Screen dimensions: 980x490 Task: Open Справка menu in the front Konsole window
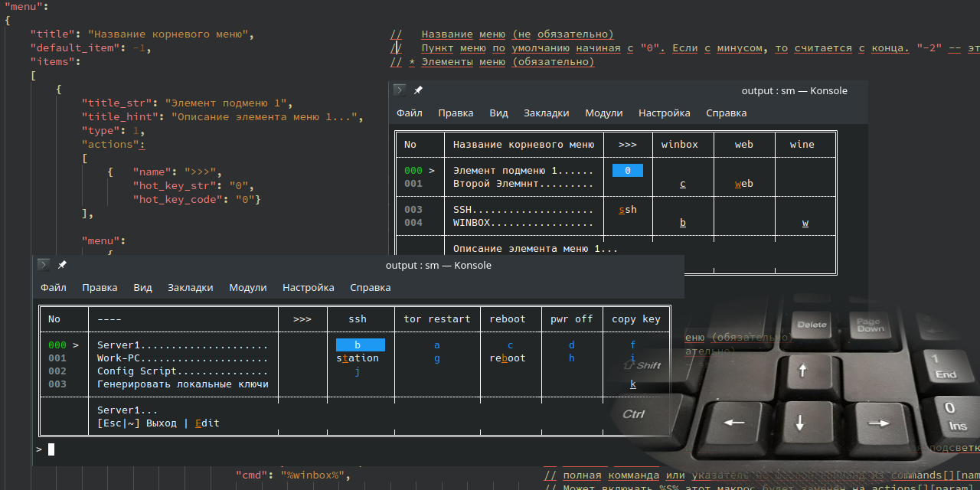[370, 288]
